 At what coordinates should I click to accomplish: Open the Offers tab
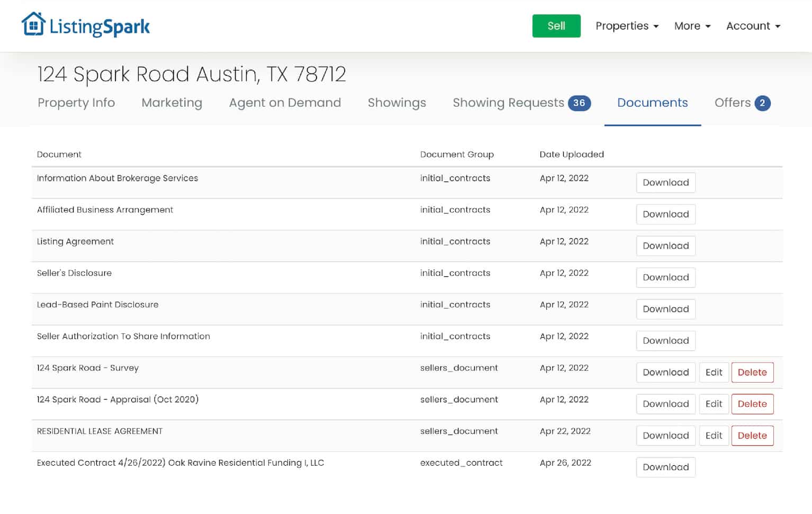point(742,103)
